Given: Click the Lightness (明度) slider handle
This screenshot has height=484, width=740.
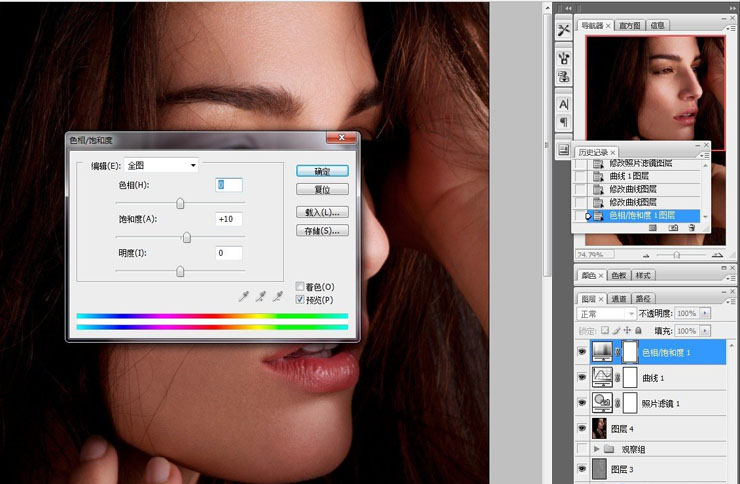Looking at the screenshot, I should point(180,271).
